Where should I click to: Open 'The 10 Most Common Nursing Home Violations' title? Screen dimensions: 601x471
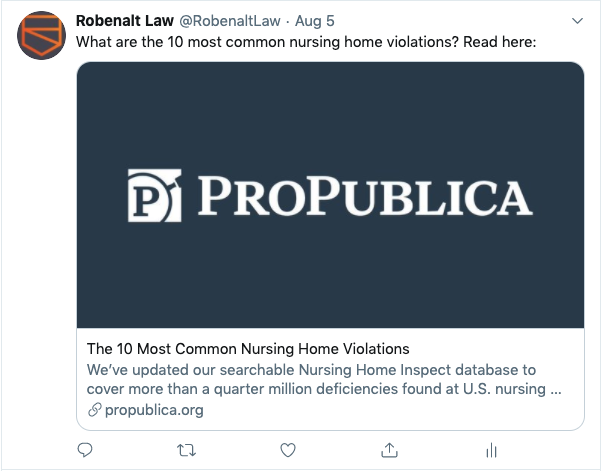[248, 349]
